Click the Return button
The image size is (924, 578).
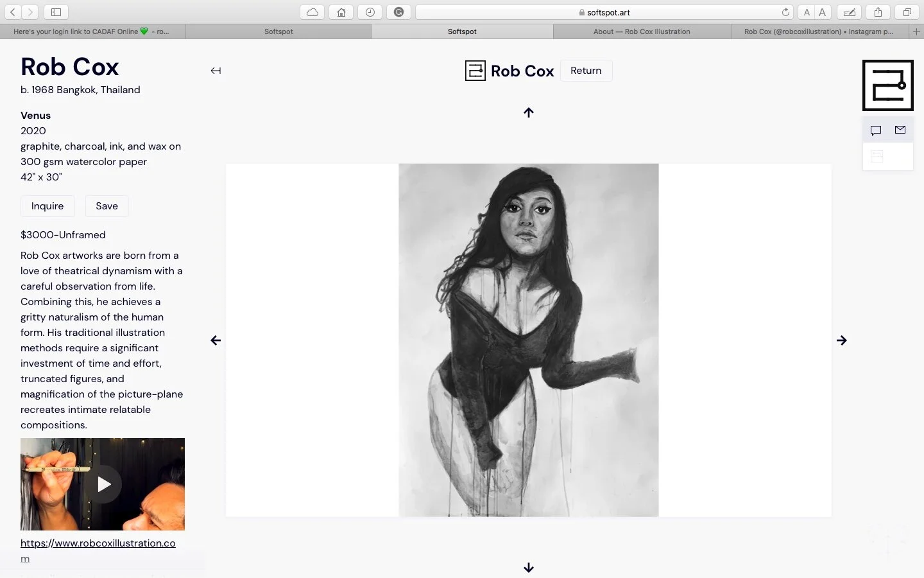[586, 71]
